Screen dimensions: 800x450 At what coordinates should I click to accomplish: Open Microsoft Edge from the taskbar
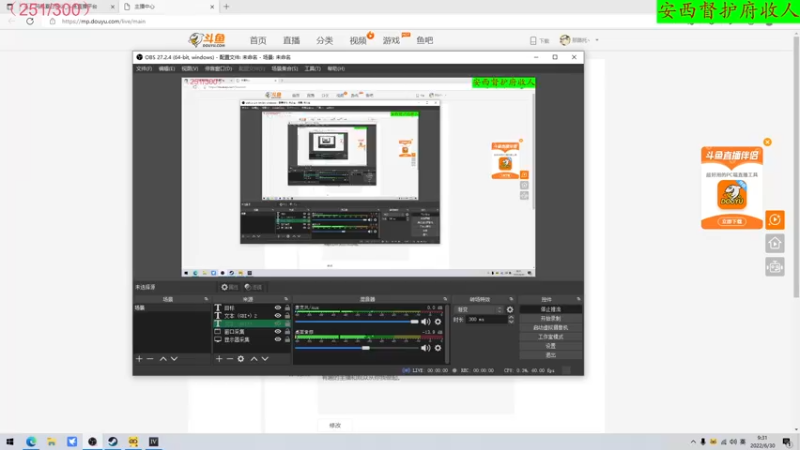point(31,441)
